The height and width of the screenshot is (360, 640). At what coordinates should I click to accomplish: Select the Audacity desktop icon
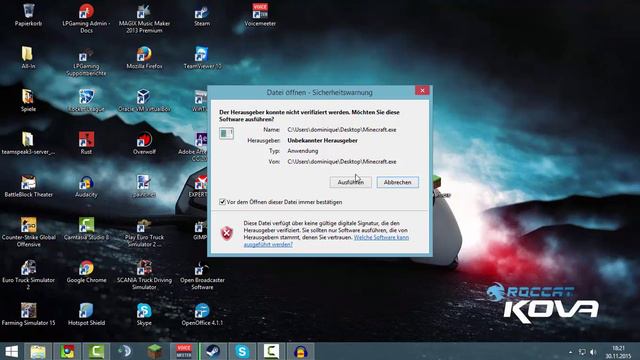coord(86,186)
